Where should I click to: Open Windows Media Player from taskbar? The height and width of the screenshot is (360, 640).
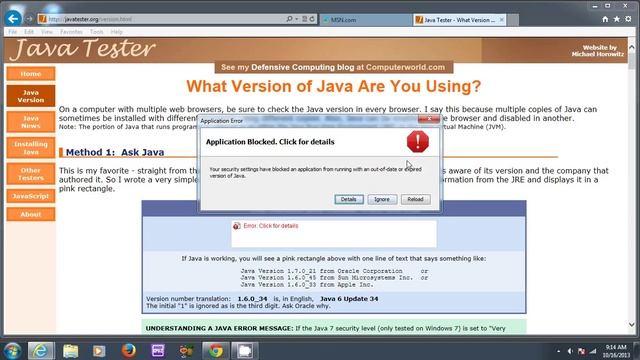tap(99, 351)
